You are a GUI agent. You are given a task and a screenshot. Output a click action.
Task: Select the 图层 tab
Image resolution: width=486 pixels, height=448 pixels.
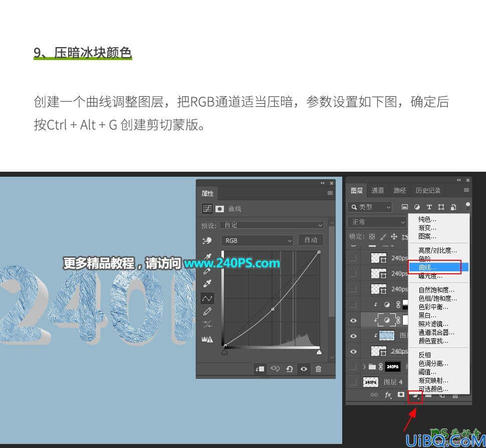[x=356, y=190]
